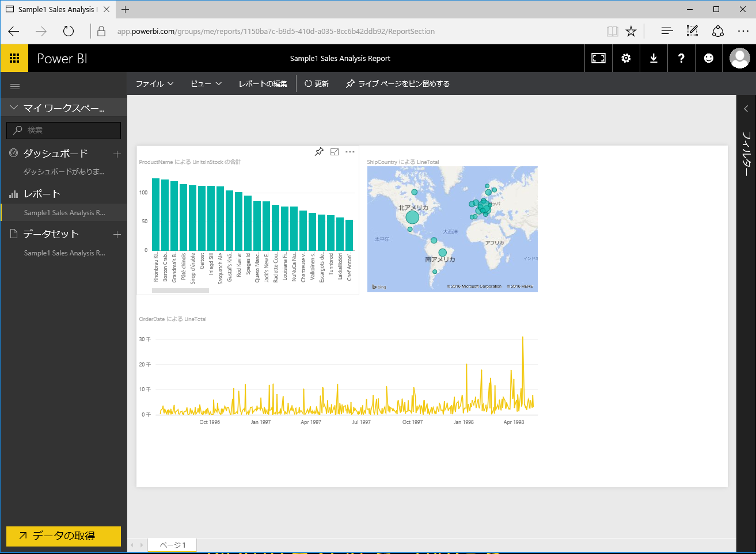Screen dimensions: 756x554
Task: Click レポートの編集 menu item
Action: [263, 84]
